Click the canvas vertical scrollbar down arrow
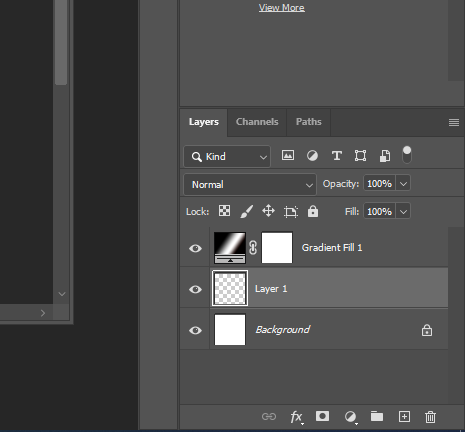Screen dimensions: 465x432 coord(62,294)
